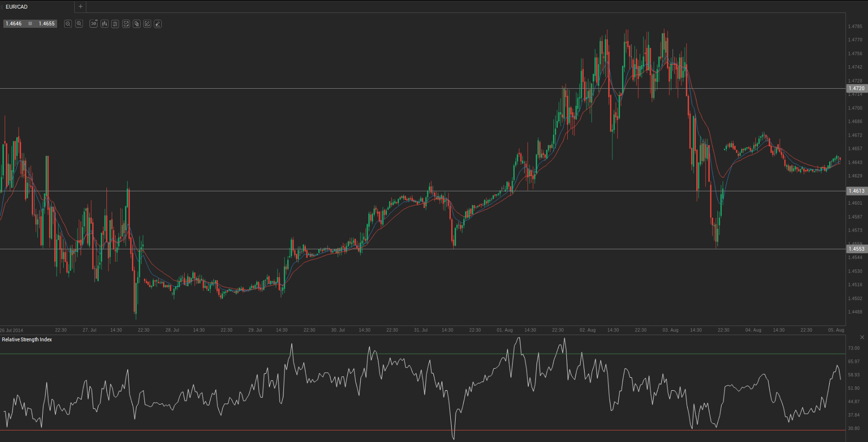The height and width of the screenshot is (442, 868).
Task: Open the 30-minute timeframe selector
Action: pos(94,24)
